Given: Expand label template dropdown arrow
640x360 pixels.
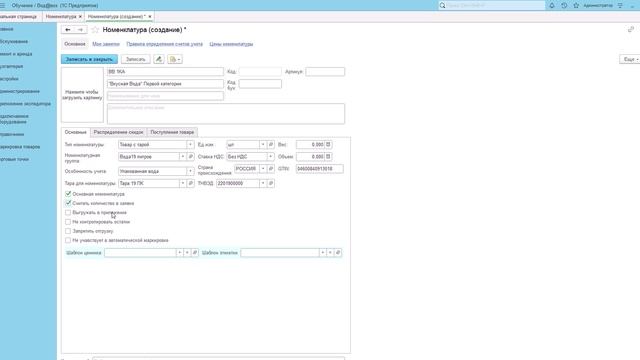Looking at the screenshot, I should tap(322, 253).
